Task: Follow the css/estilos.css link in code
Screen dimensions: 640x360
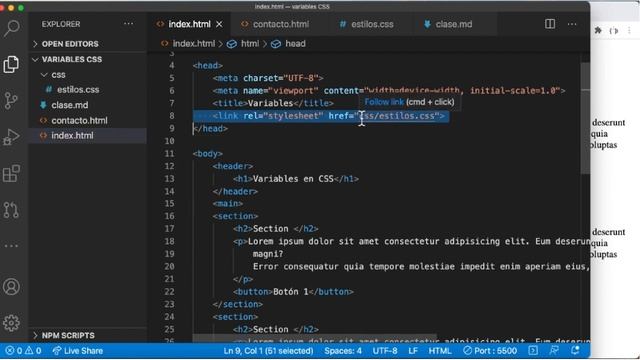Action: (397, 116)
